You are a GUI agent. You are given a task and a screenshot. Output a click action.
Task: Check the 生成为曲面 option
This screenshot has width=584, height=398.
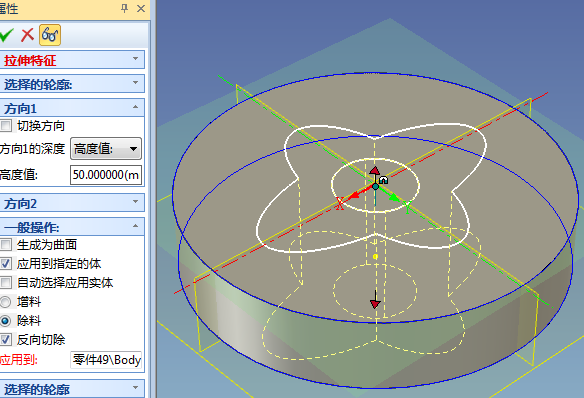(x=6, y=245)
